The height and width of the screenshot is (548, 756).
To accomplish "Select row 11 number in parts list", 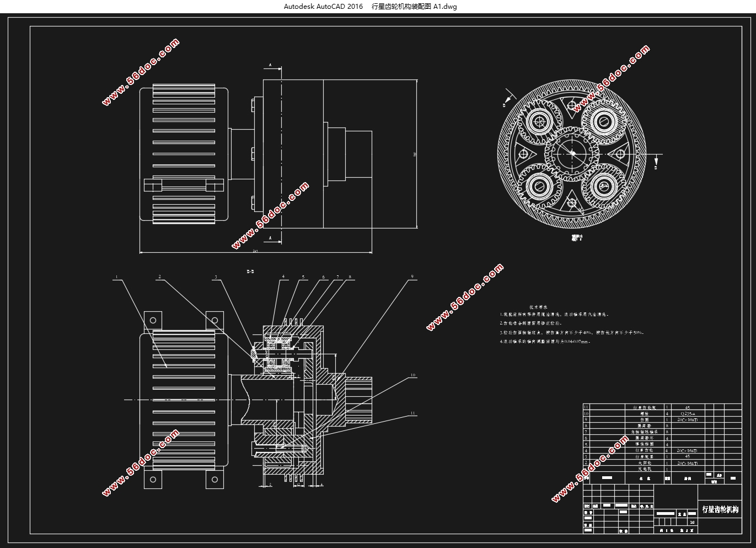I will pos(586,407).
